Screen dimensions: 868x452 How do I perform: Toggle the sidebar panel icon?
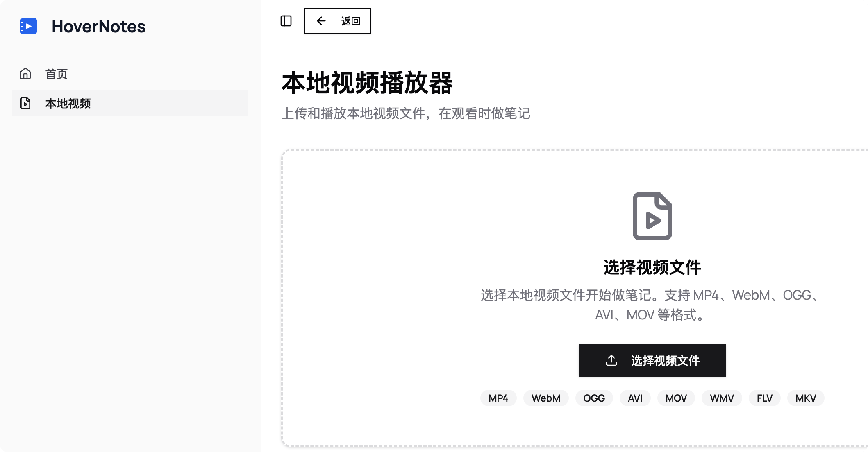(x=286, y=21)
